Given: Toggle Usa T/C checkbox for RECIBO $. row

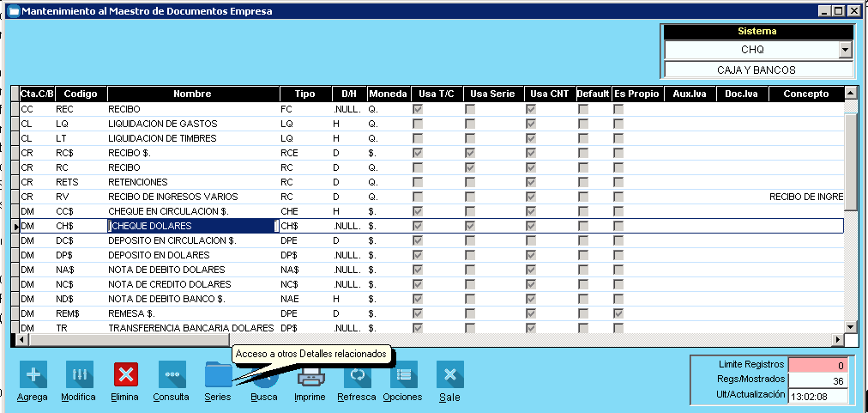Looking at the screenshot, I should pos(418,153).
